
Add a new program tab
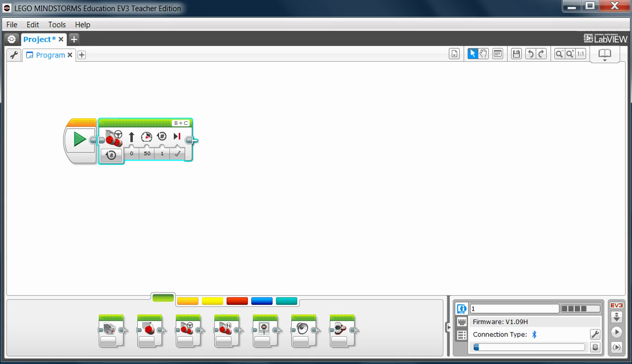click(x=82, y=55)
